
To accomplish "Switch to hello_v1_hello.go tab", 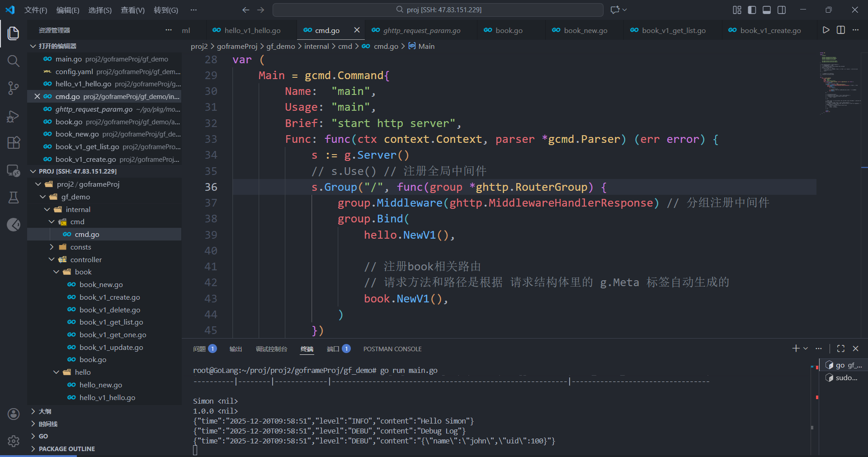I will (x=252, y=30).
